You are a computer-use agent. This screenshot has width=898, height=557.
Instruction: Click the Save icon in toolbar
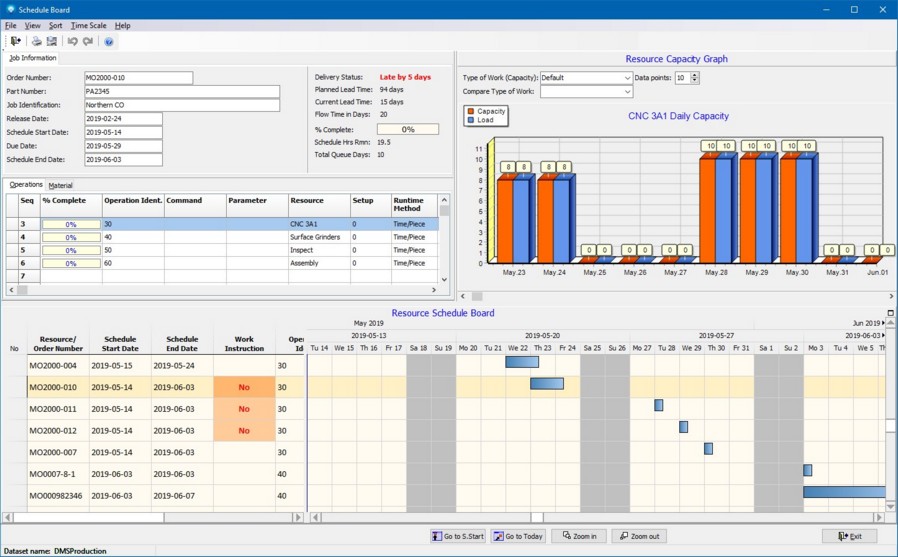[x=52, y=41]
